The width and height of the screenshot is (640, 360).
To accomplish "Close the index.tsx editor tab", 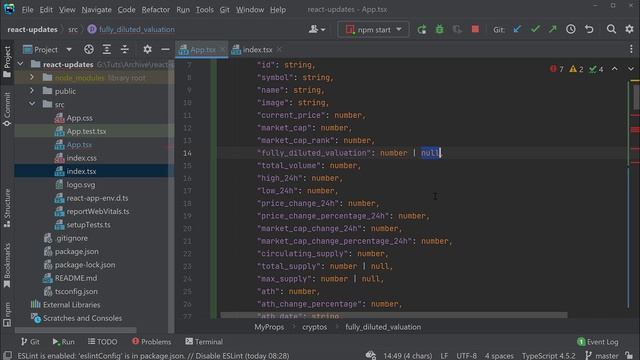I will (279, 49).
